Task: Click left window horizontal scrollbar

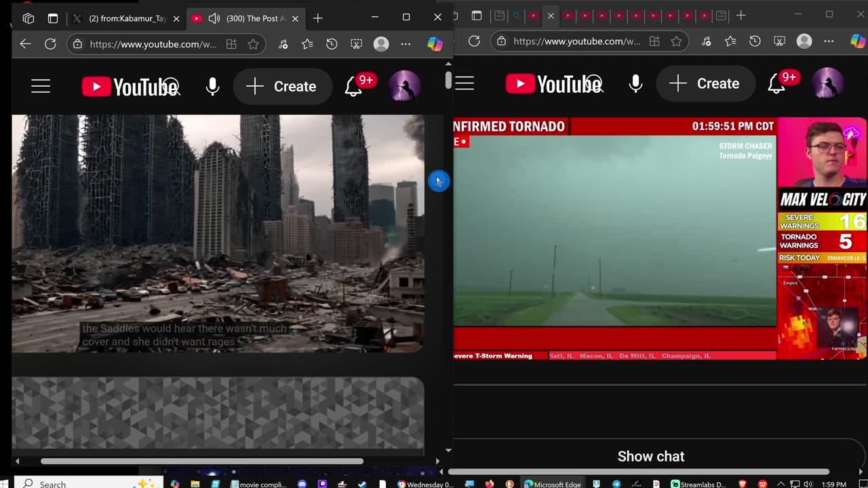Action: click(x=201, y=462)
